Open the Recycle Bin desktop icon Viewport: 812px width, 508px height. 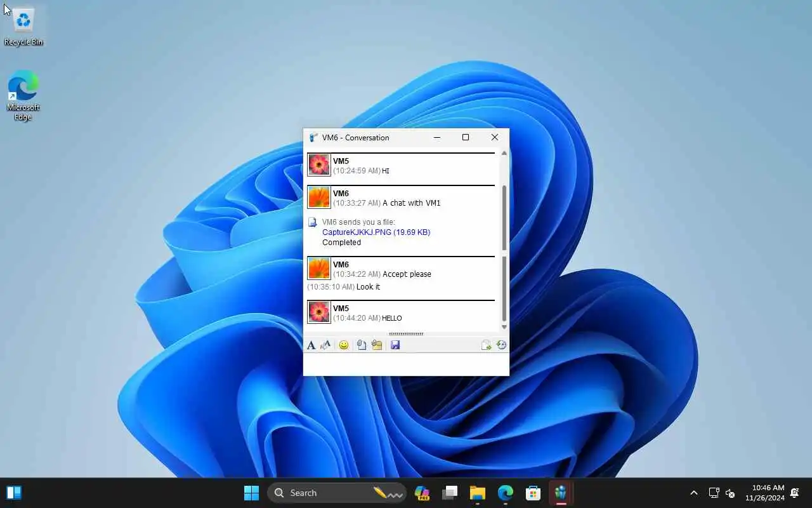tap(23, 27)
